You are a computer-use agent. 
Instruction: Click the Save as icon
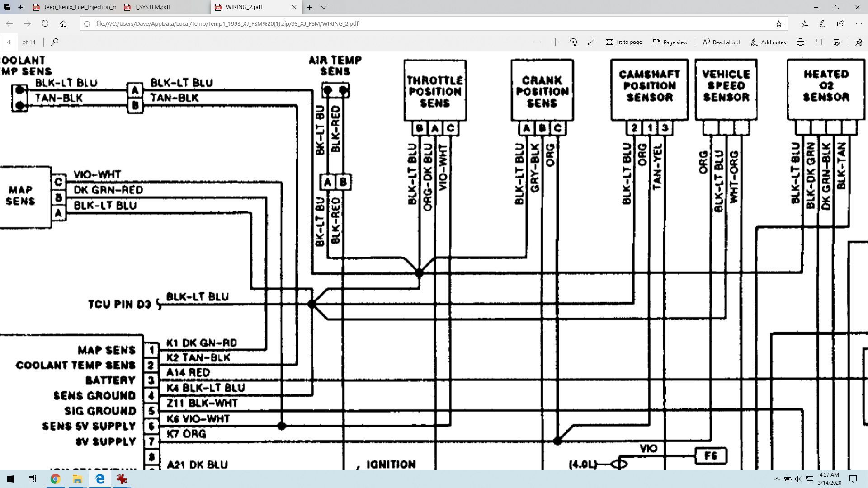pos(836,42)
